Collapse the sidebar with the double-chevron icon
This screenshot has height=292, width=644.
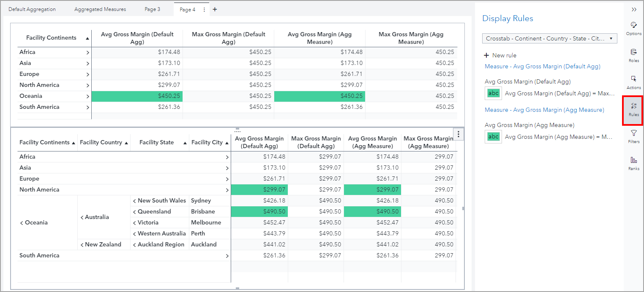[x=633, y=9]
